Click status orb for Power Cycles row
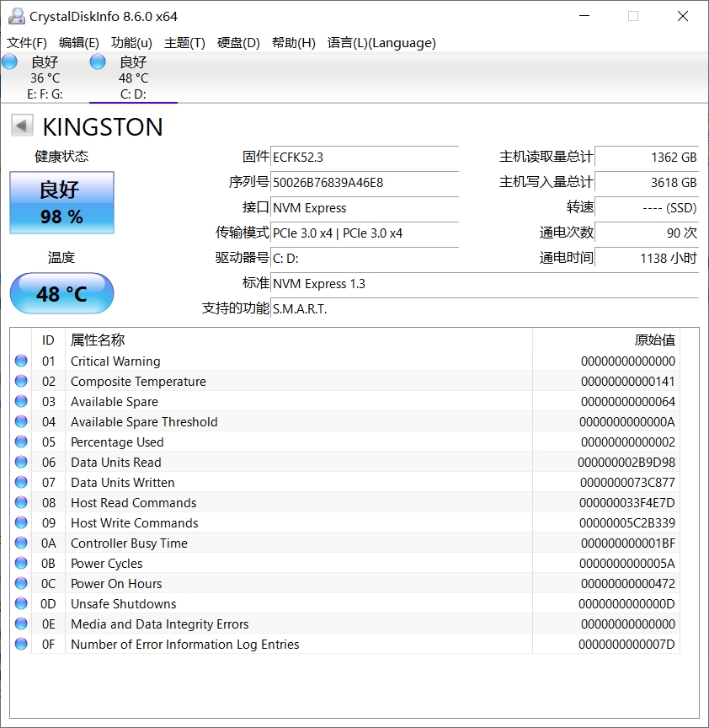The image size is (709, 728). [21, 564]
